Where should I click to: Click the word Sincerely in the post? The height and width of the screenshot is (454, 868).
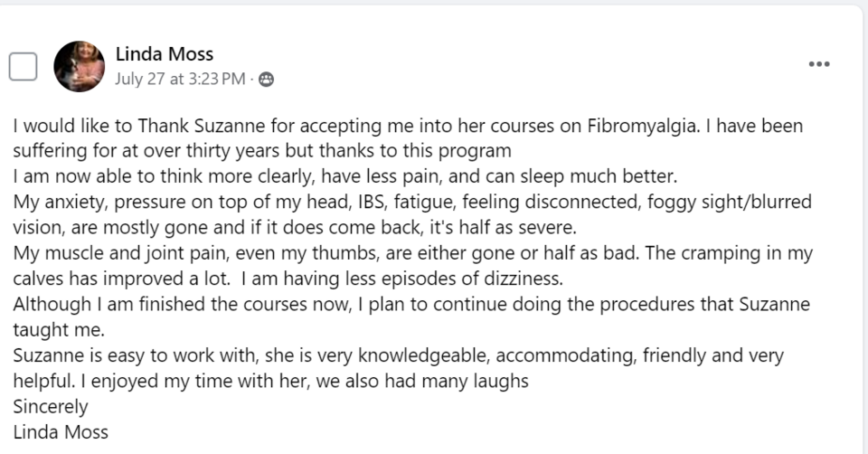51,406
